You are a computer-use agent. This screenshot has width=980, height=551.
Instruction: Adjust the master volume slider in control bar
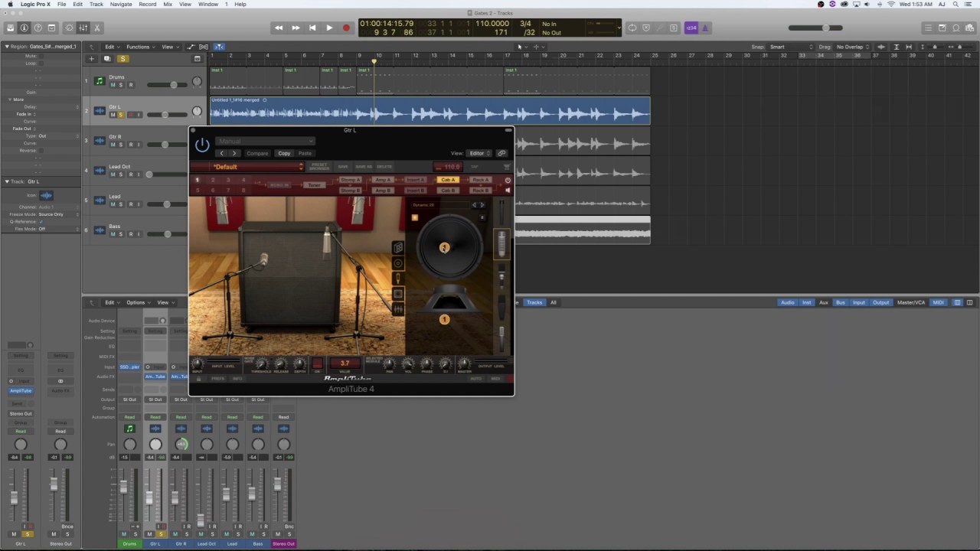(815, 28)
